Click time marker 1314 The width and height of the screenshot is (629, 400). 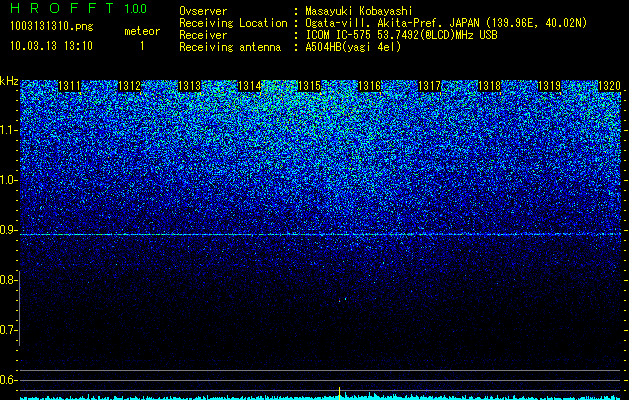(x=250, y=86)
